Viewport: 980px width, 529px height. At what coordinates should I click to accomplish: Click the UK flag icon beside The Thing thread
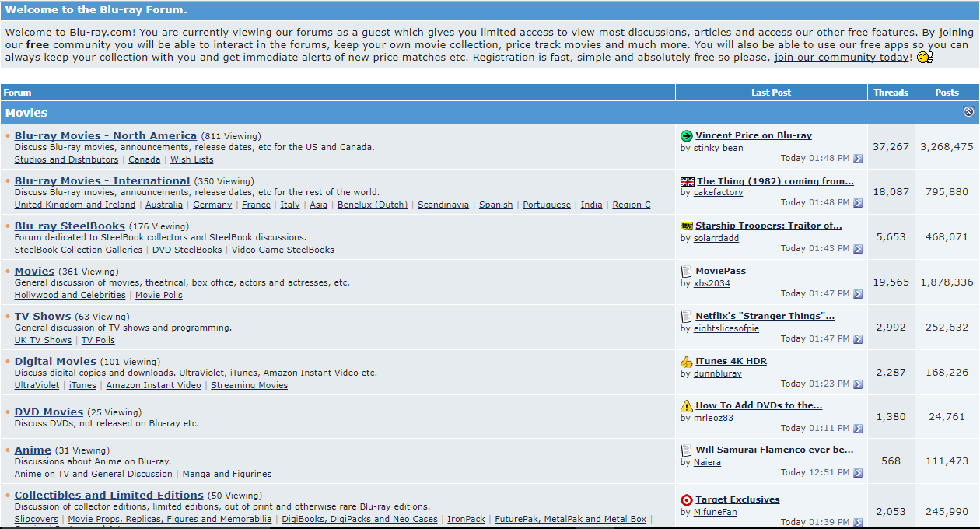point(687,181)
